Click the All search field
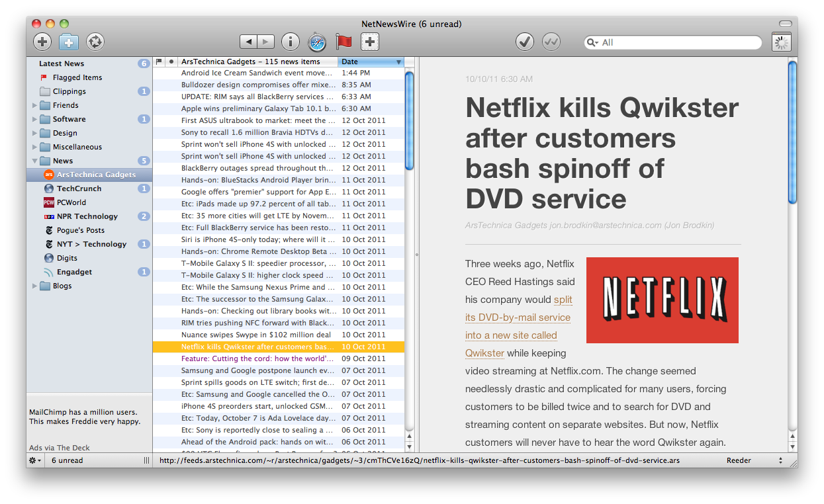This screenshot has height=504, width=824. [x=673, y=42]
